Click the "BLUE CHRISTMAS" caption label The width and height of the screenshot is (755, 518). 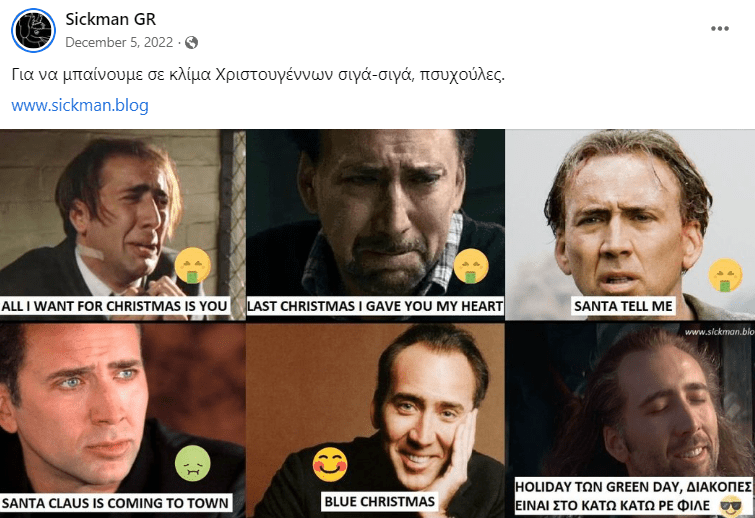tap(379, 500)
